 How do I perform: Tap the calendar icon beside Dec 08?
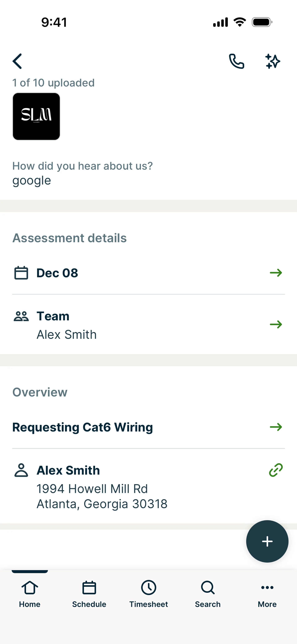click(x=21, y=273)
